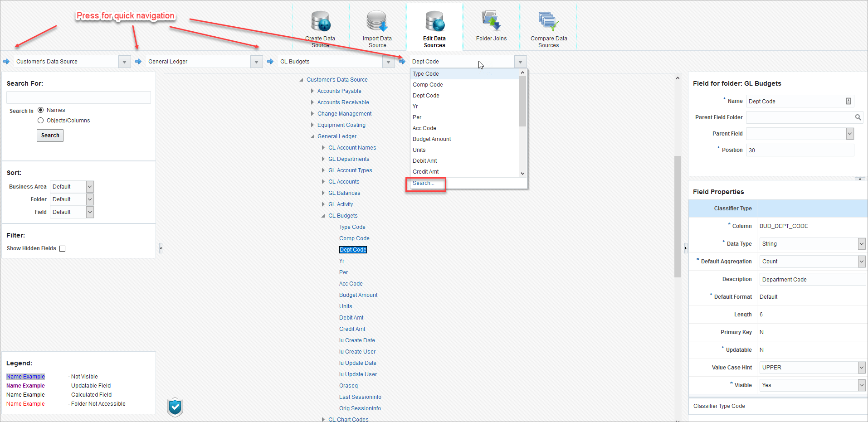This screenshot has height=422, width=868.
Task: Open the General Ledger dropdown arrow
Action: pos(256,62)
